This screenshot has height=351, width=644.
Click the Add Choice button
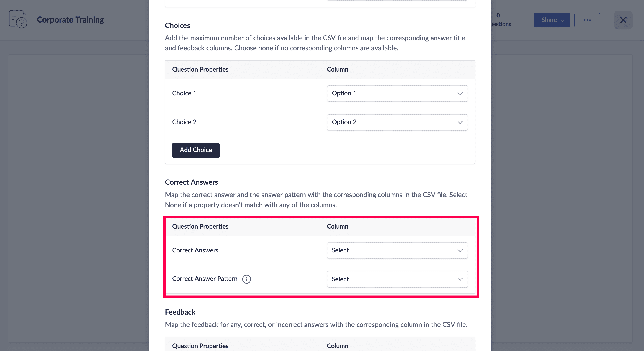pyautogui.click(x=196, y=150)
